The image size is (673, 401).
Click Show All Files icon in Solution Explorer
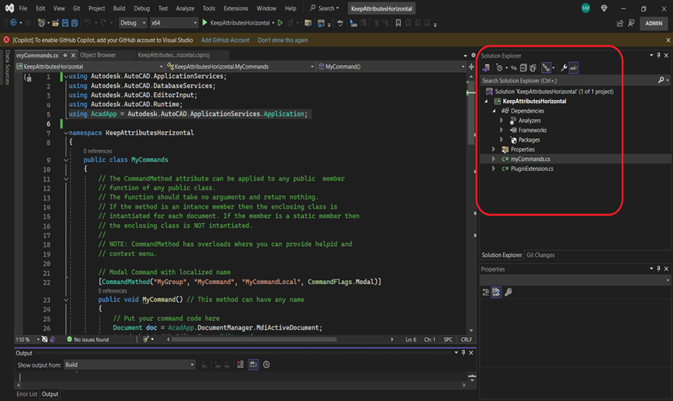point(533,67)
